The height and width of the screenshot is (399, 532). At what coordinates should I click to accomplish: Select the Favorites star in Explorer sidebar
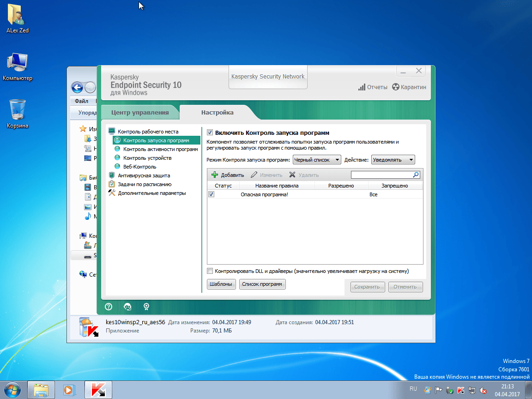[x=83, y=129]
